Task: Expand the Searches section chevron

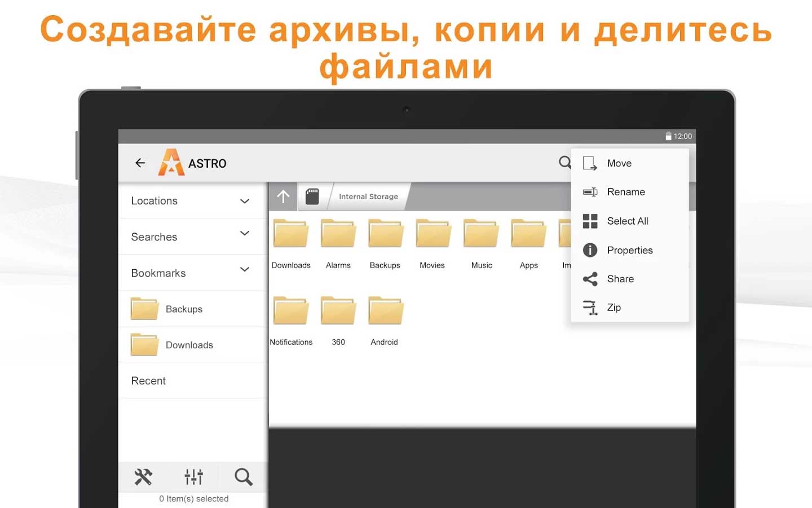Action: (x=245, y=233)
